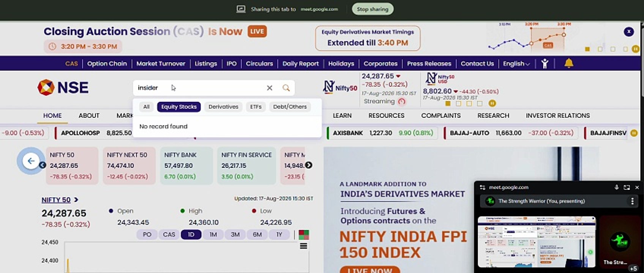Open the NIFTY BANK index card

pos(186,166)
